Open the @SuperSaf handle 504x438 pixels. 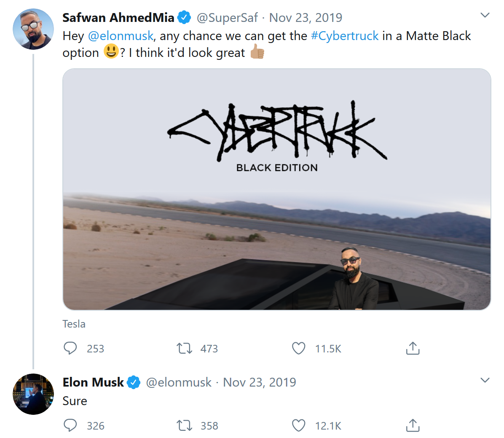click(x=227, y=18)
